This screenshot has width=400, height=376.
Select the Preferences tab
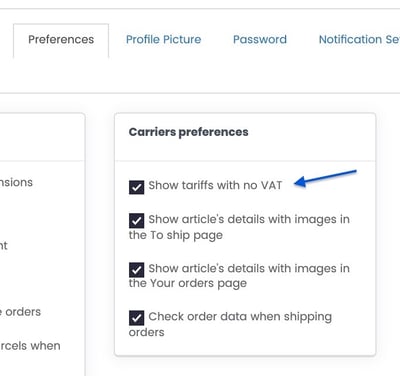pos(61,40)
